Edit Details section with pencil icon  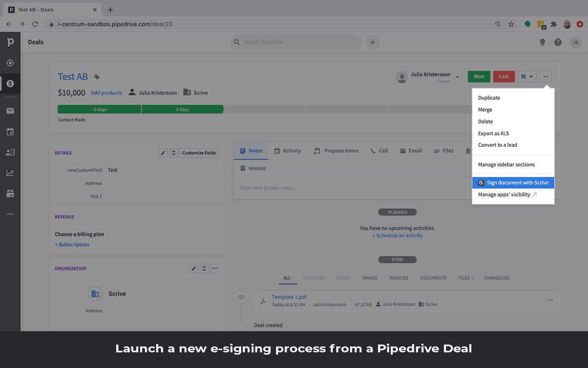[x=163, y=153]
